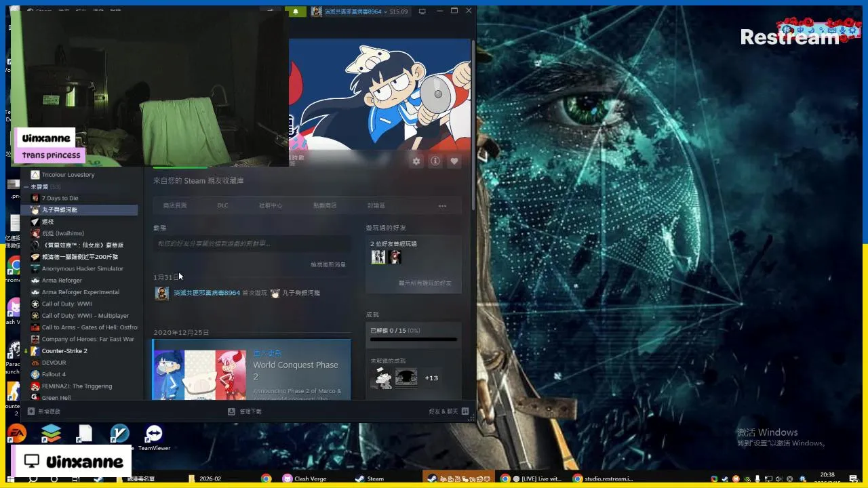Toggle favorite heart icon for the game
The width and height of the screenshot is (868, 488).
coord(454,161)
